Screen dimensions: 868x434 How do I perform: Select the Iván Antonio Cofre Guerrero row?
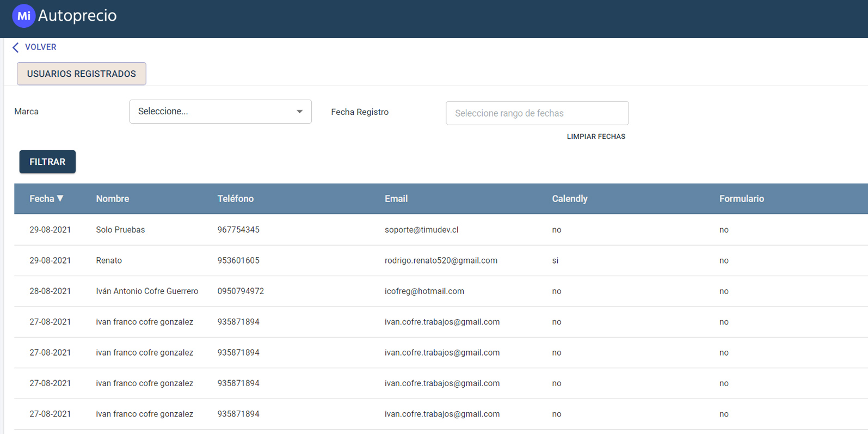(147, 291)
